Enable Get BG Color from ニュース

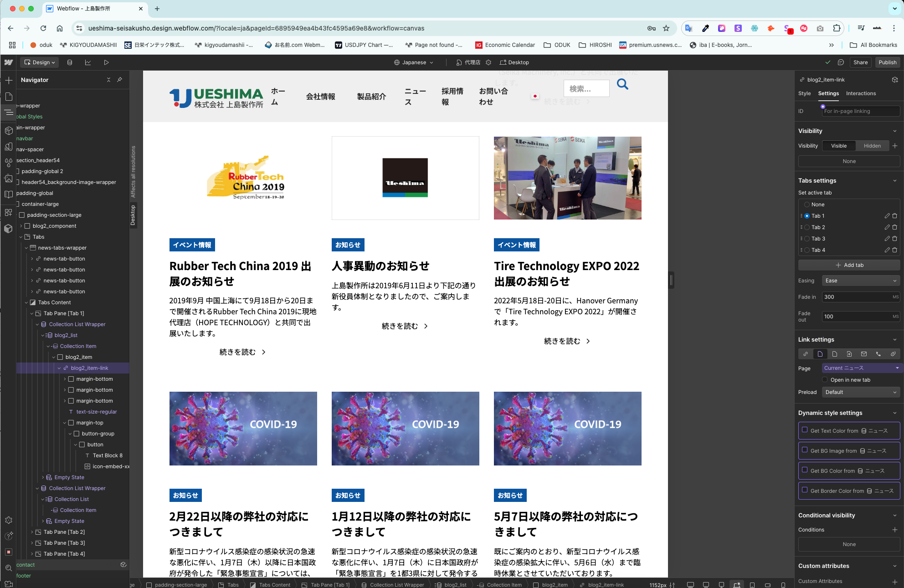pos(805,470)
